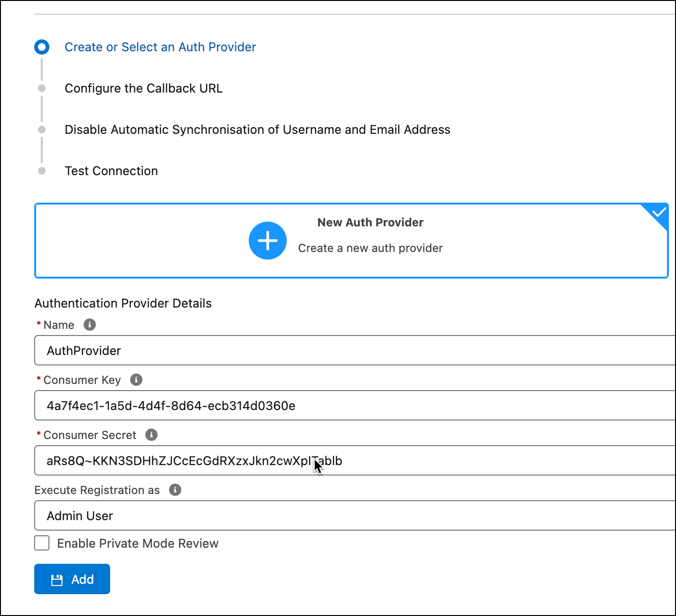
Task: Enable Private Mode Review checkbox
Action: (x=42, y=543)
